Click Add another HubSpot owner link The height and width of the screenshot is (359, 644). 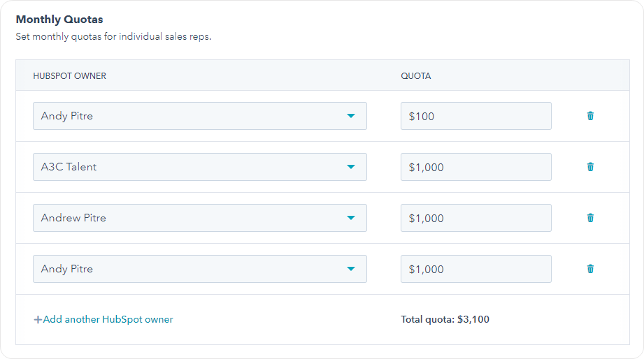click(x=108, y=319)
